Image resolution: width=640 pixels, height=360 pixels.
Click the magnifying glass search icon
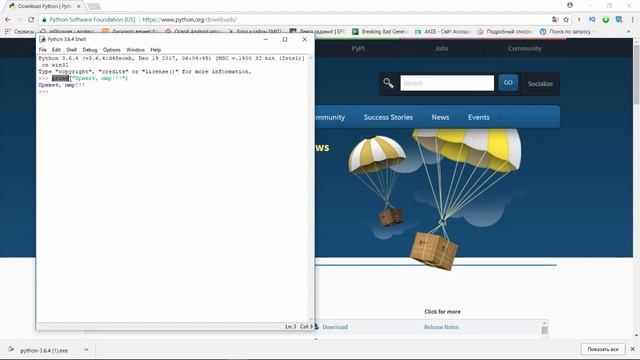(388, 83)
